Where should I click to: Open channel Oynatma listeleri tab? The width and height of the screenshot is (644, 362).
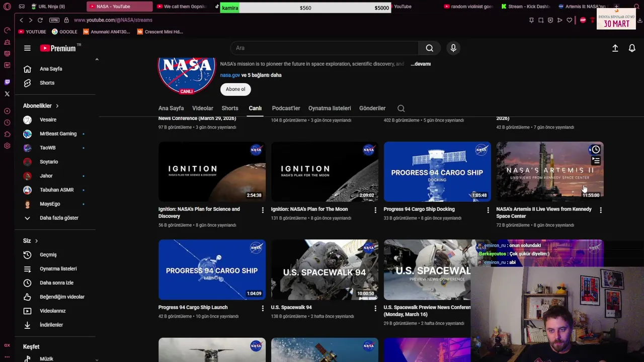tap(330, 108)
